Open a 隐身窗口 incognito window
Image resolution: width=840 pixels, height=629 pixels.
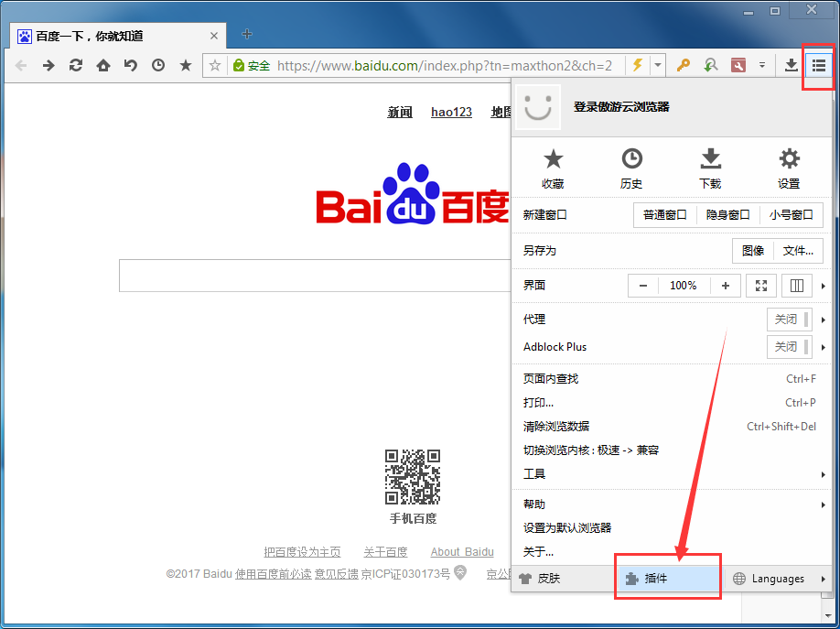(728, 215)
